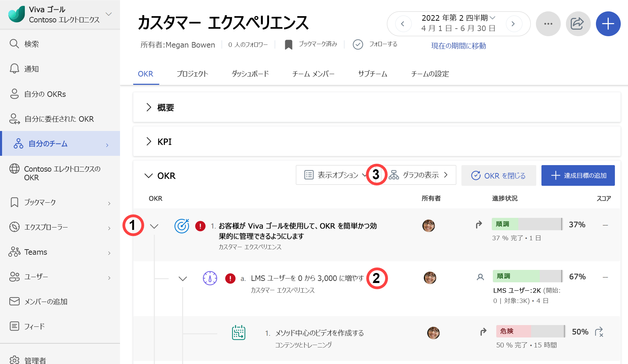Toggle フォローする follow check

pos(375,44)
